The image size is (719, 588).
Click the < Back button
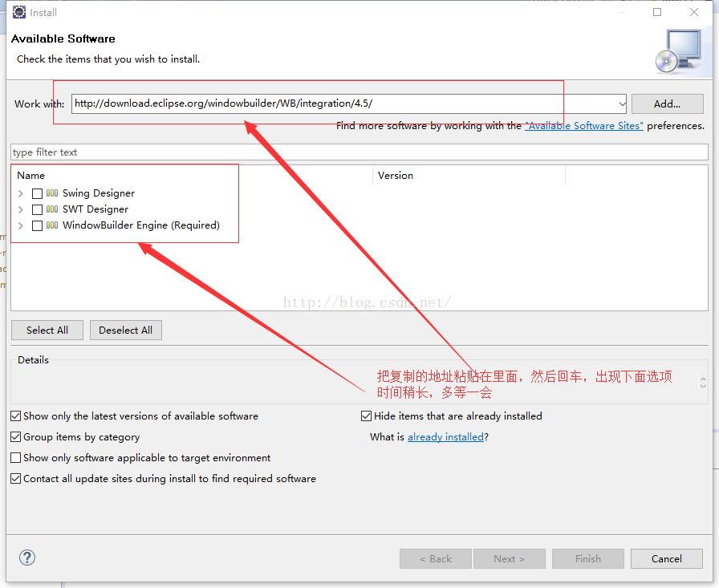pyautogui.click(x=436, y=558)
